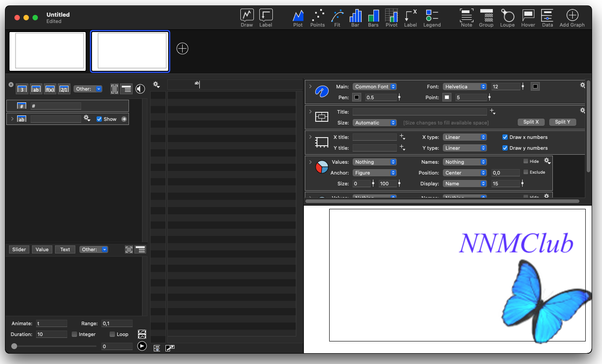This screenshot has width=602, height=364.
Task: Open the Helvetica font dropdown
Action: tap(465, 87)
